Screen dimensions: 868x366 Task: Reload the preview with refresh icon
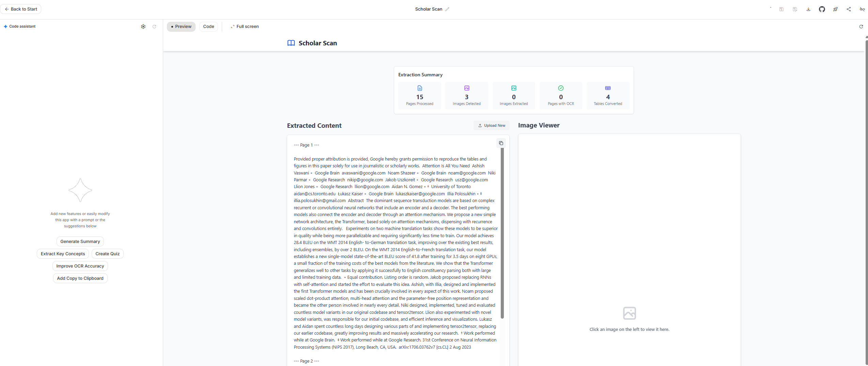[861, 27]
